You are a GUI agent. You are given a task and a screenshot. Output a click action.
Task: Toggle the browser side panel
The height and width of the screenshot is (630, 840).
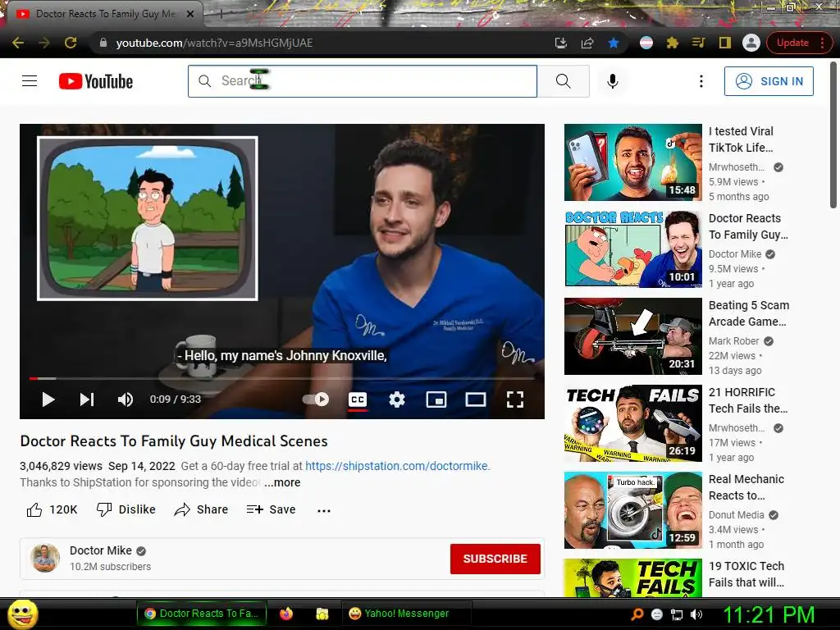tap(725, 43)
